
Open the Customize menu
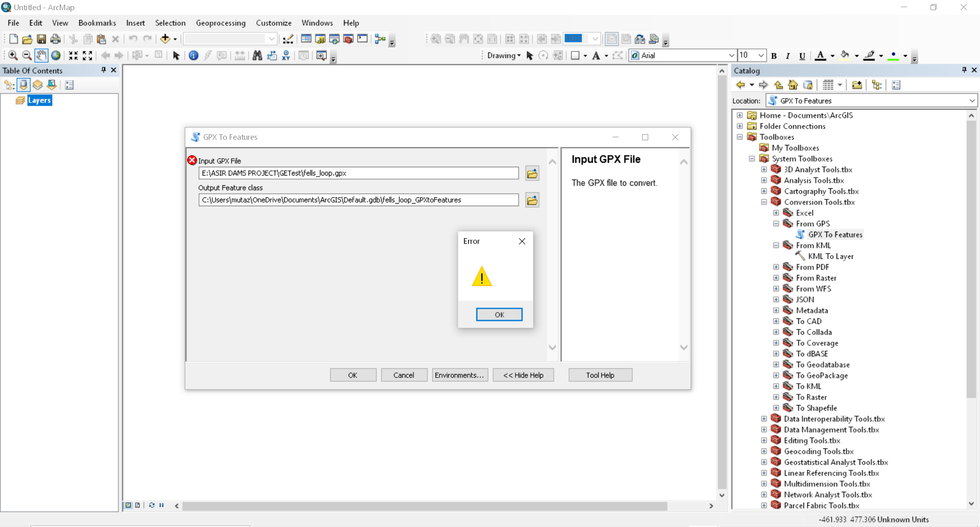[274, 23]
